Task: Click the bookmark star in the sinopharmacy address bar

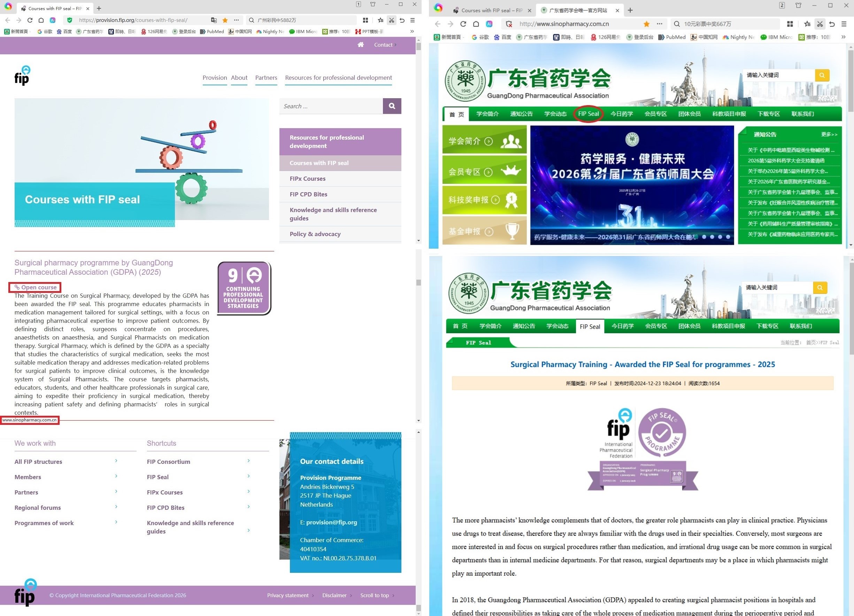Action: coord(646,24)
